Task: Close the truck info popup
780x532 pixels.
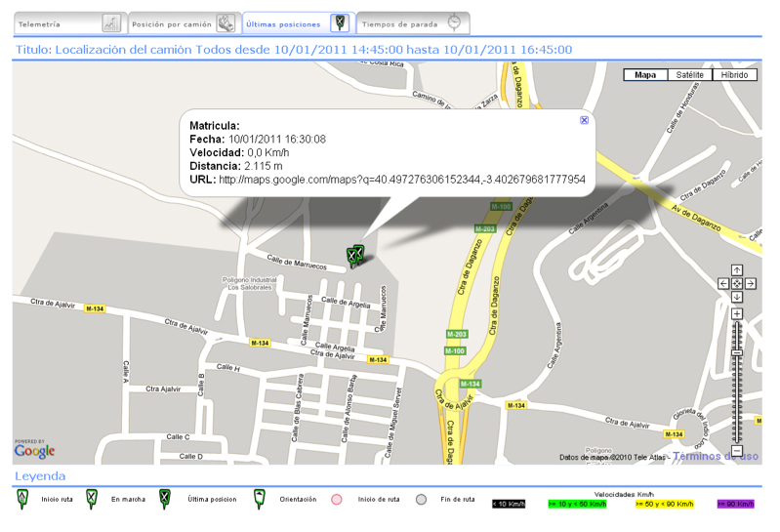Action: [584, 120]
